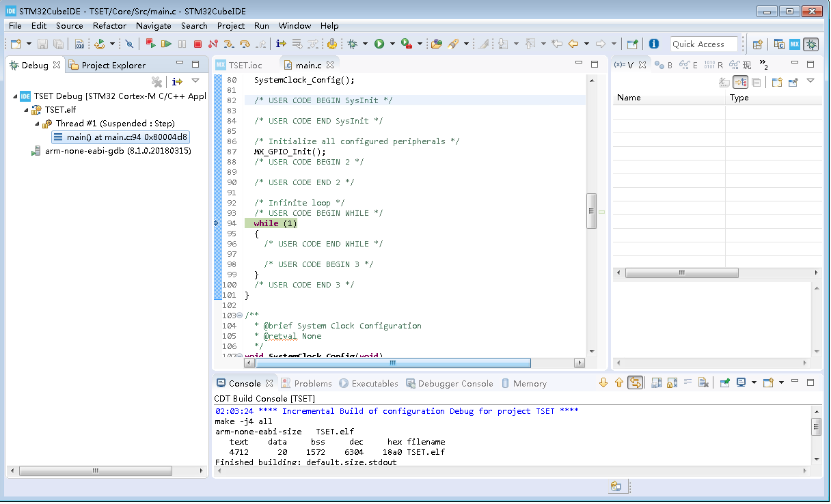Click the Name column header in Variables
This screenshot has height=504, width=831.
[x=668, y=98]
